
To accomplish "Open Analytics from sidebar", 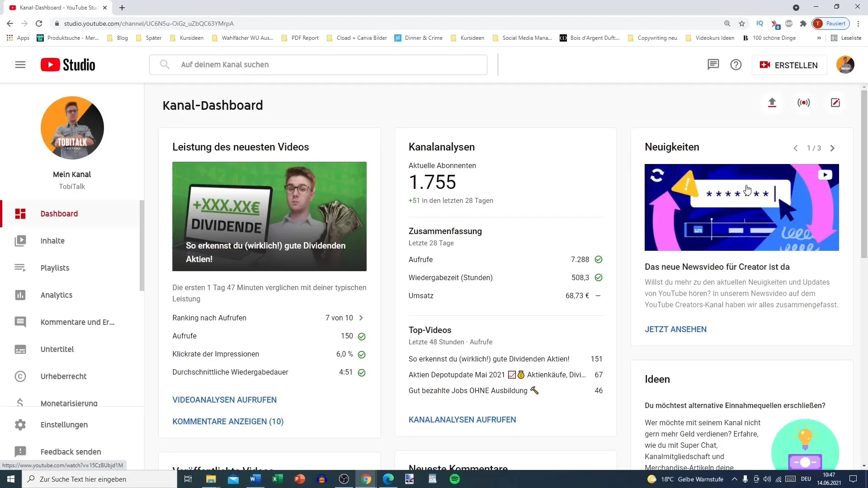I will coord(56,294).
